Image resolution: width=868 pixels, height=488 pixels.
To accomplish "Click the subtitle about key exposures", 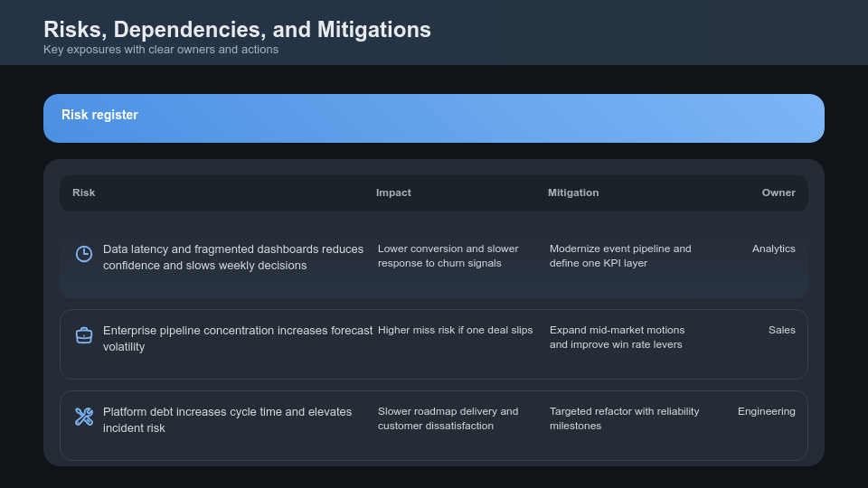I will (x=161, y=50).
